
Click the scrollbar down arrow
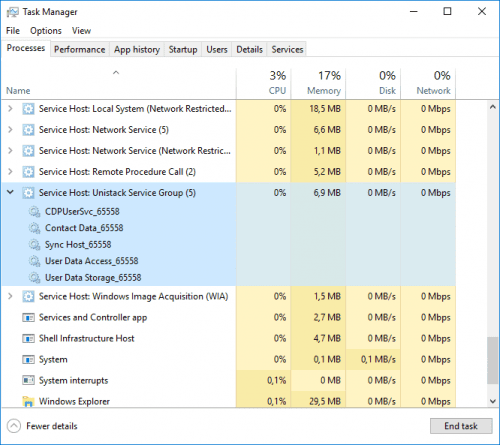click(x=493, y=401)
